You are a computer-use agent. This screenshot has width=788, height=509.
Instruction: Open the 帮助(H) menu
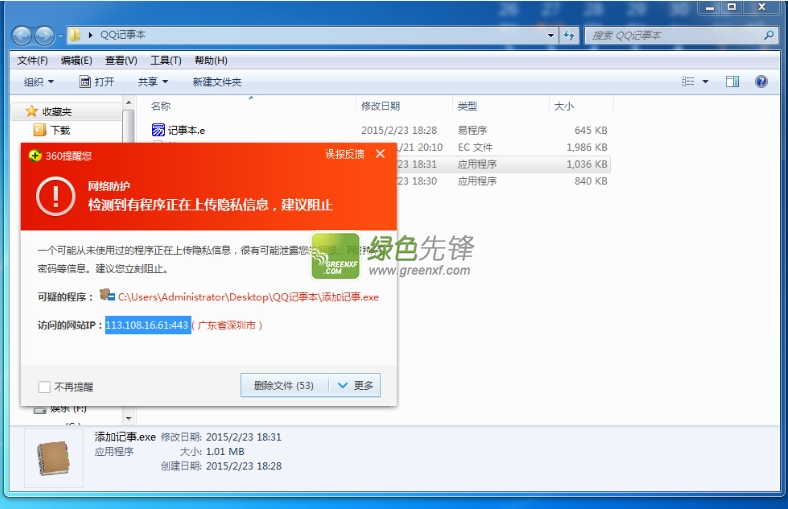pyautogui.click(x=211, y=60)
